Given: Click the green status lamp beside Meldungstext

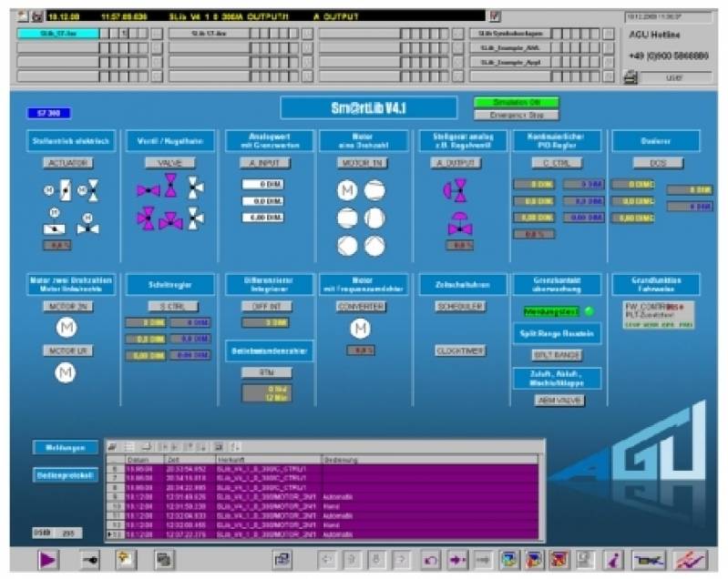Looking at the screenshot, I should click(590, 311).
